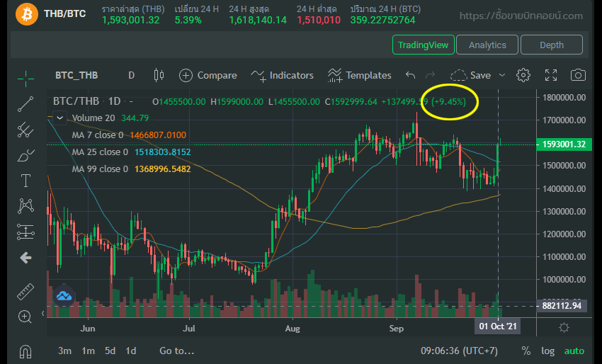Click the current price label 1593001.32
602x364 pixels.
564,144
